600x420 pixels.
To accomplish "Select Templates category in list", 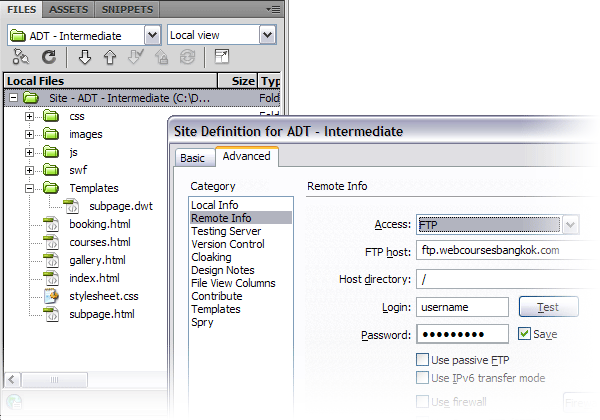I will [x=241, y=309].
